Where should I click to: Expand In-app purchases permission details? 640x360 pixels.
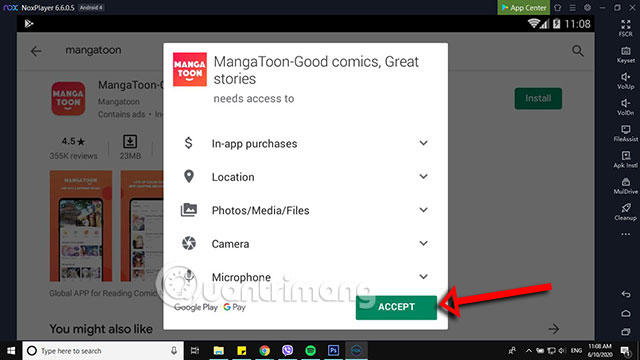(423, 143)
